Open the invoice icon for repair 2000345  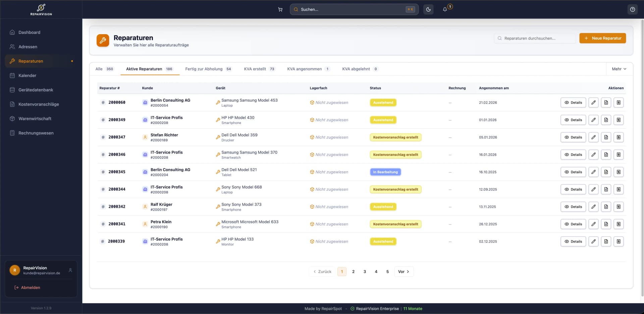coord(619,172)
